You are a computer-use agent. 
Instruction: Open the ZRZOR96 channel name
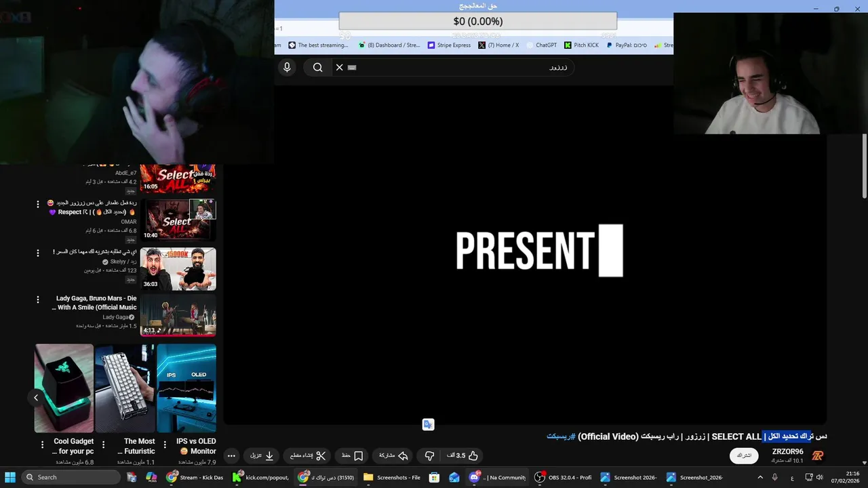[787, 451]
